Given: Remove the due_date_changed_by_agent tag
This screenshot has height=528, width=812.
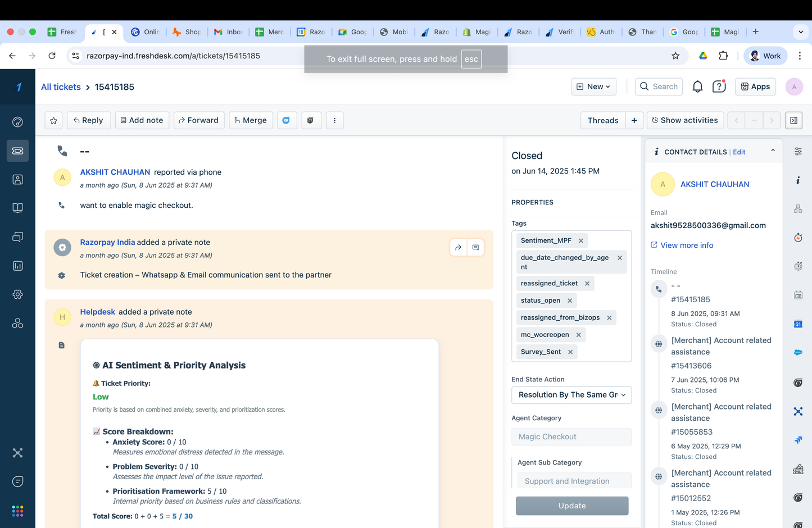Looking at the screenshot, I should 620,258.
